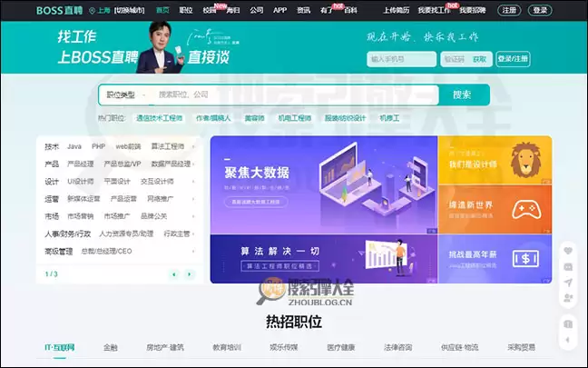Open 首页 in the top navigation
Screen dimensions: 588x368
pos(162,11)
